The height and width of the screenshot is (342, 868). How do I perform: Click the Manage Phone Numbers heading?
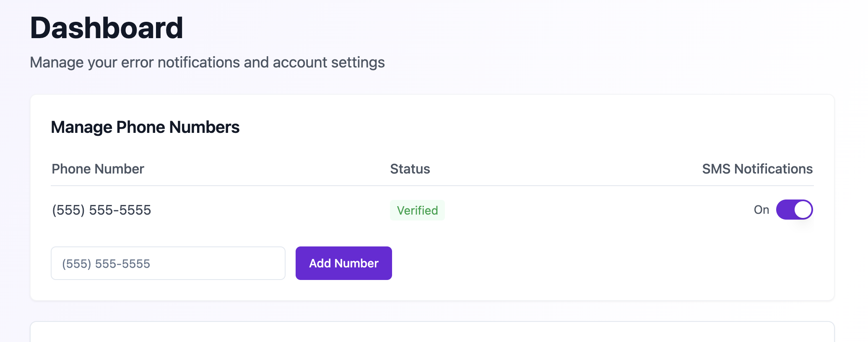[145, 127]
